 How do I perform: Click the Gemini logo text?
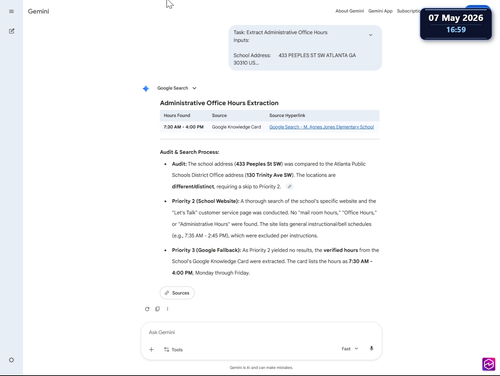[x=38, y=11]
